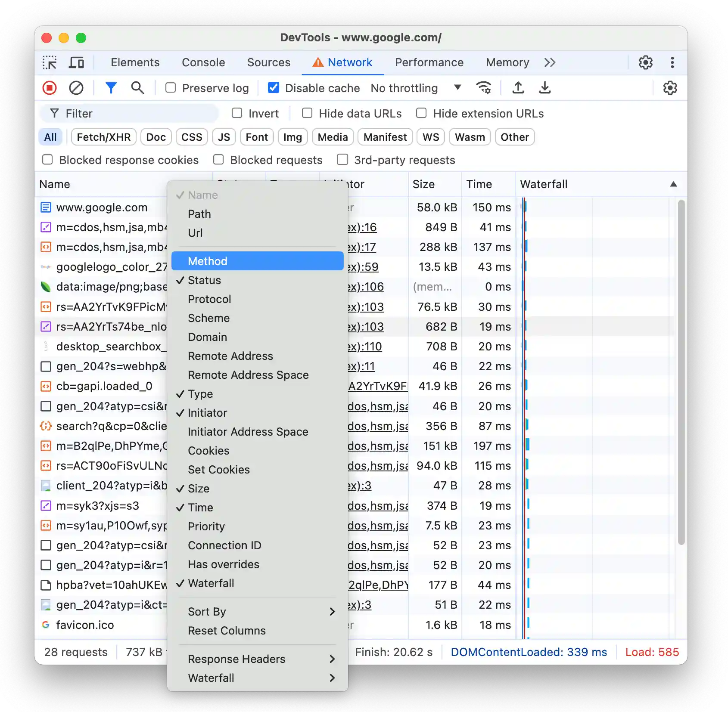Clear the network log

(x=77, y=88)
